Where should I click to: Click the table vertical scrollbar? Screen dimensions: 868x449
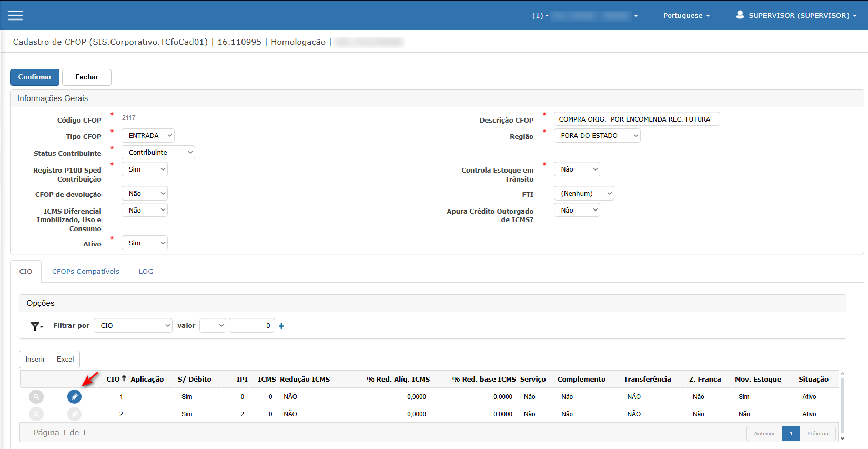842,406
